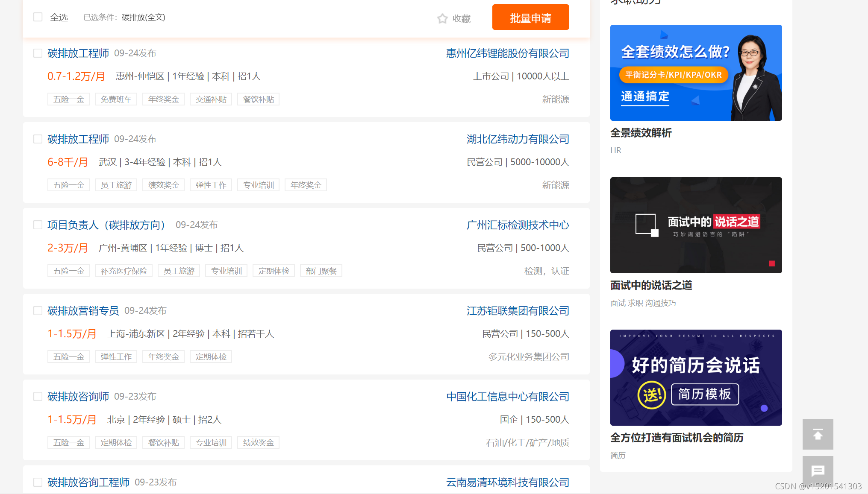
Task: Click the 弹性工作 tag in 湖北亿纬动力 listing
Action: (x=211, y=185)
